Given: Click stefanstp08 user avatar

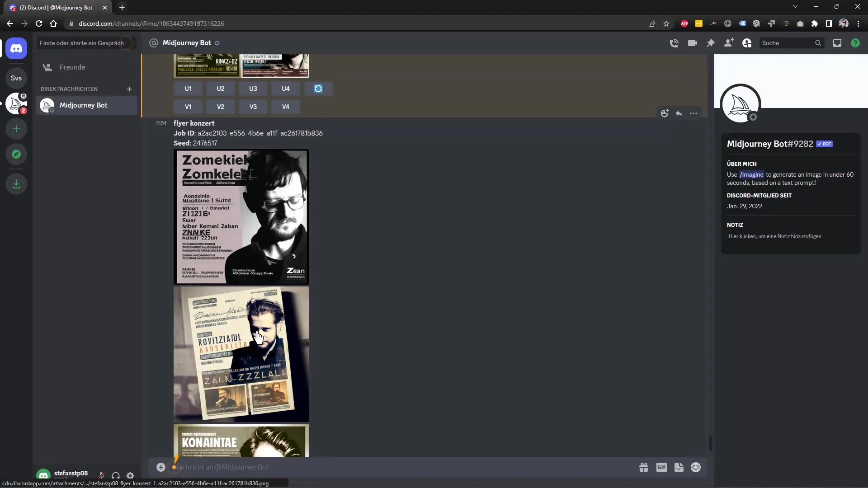Looking at the screenshot, I should coord(43,475).
